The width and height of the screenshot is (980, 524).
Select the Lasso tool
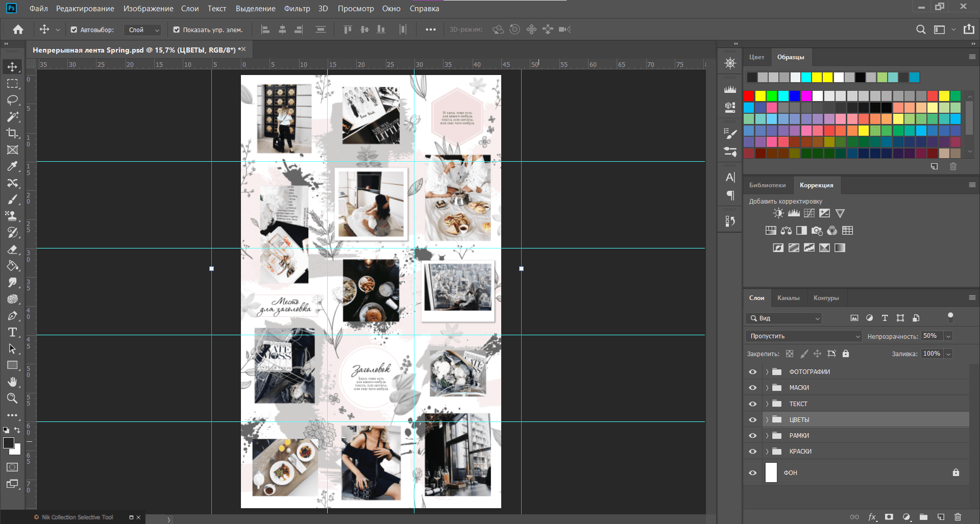point(13,100)
